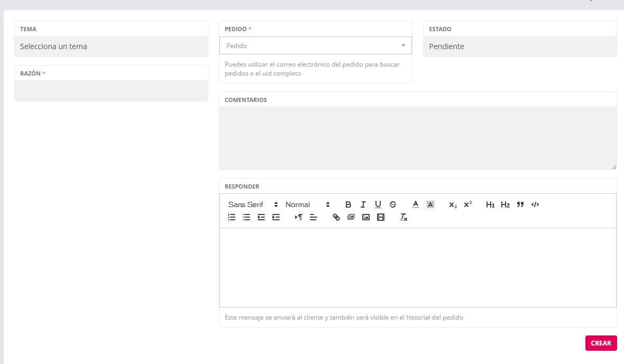Clear formatting with the Tx icon
Screen dimensions: 624x364
(x=403, y=217)
